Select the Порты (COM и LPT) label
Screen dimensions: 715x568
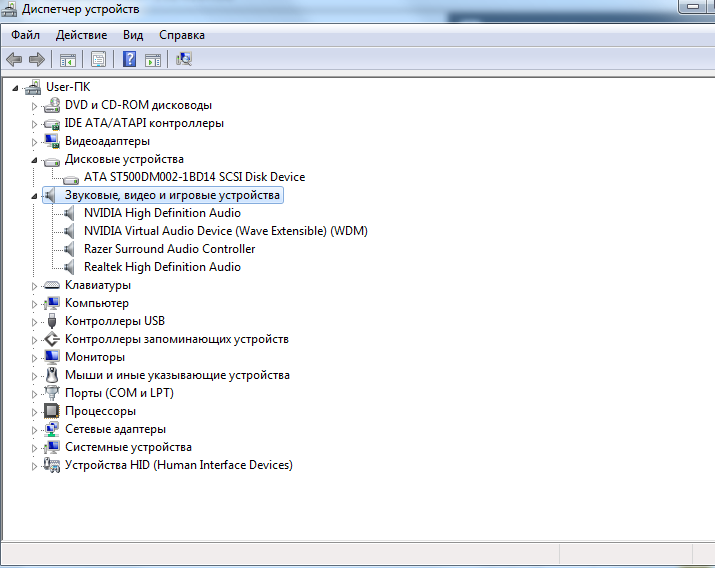(119, 393)
